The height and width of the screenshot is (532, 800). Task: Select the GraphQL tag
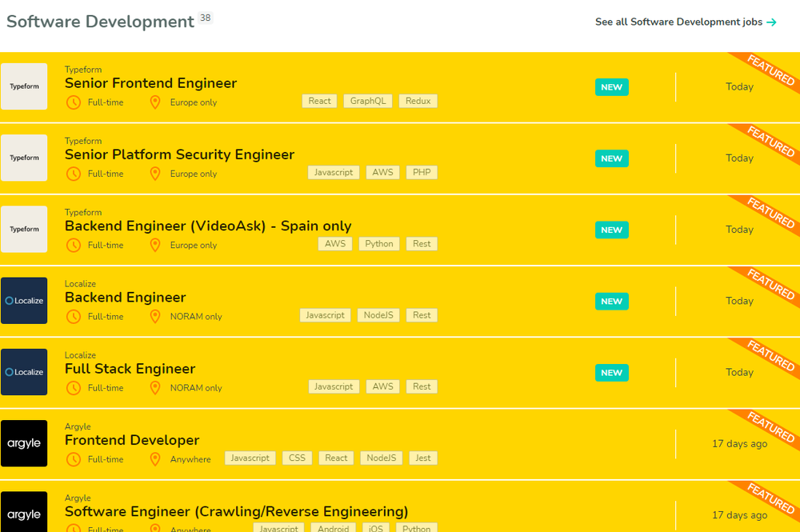[x=368, y=101]
